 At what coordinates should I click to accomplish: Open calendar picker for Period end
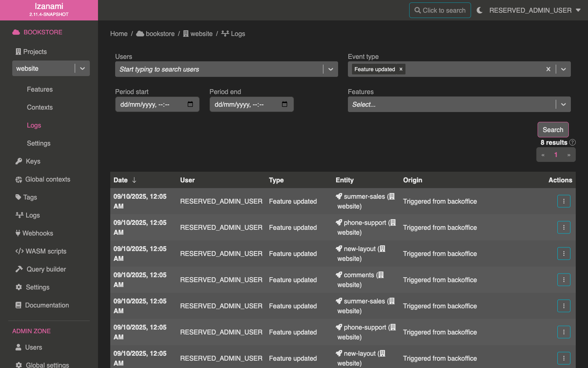(285, 104)
